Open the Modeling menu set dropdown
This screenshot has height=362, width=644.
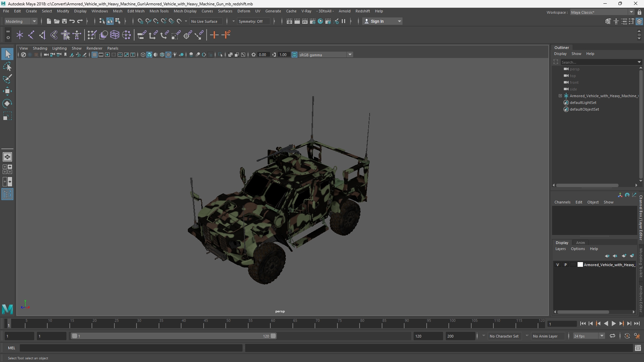(x=21, y=21)
